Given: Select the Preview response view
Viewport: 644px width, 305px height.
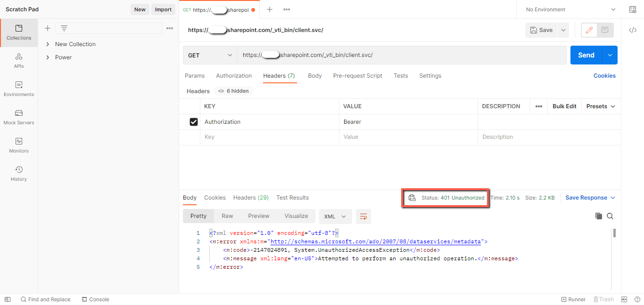Looking at the screenshot, I should [259, 216].
